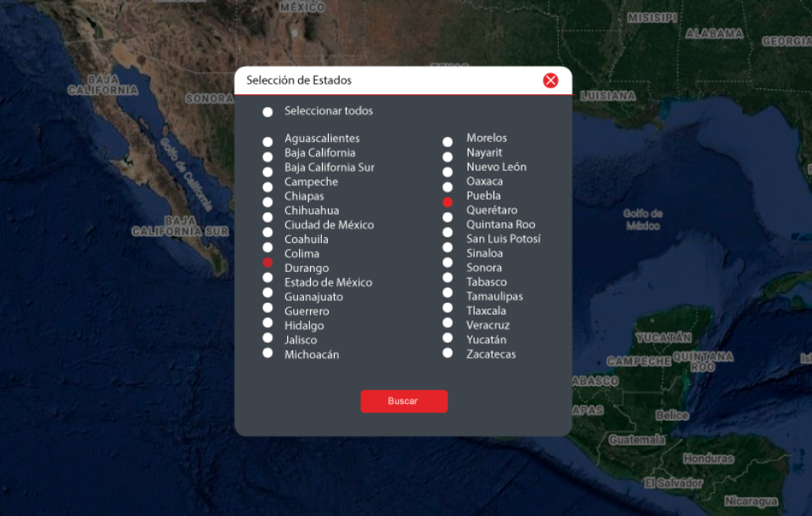Viewport: 812px width, 516px height.
Task: Choose Nuevo León from the states
Action: pyautogui.click(x=448, y=171)
